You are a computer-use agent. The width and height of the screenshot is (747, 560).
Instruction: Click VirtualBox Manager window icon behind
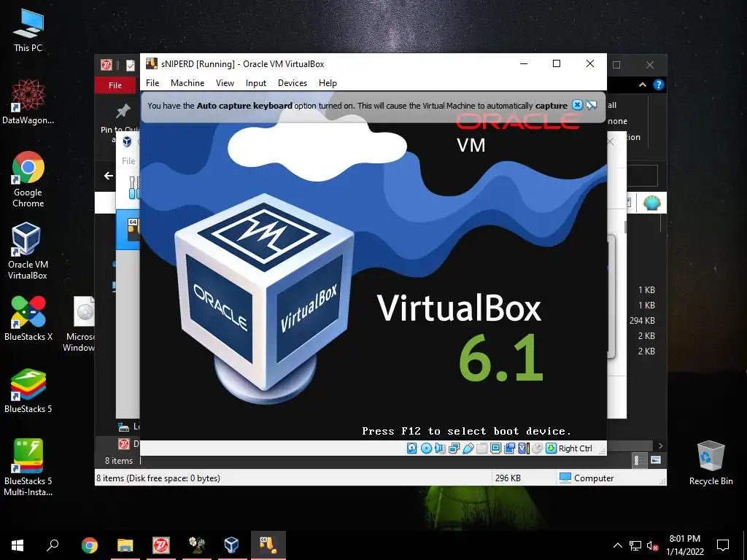[127, 141]
